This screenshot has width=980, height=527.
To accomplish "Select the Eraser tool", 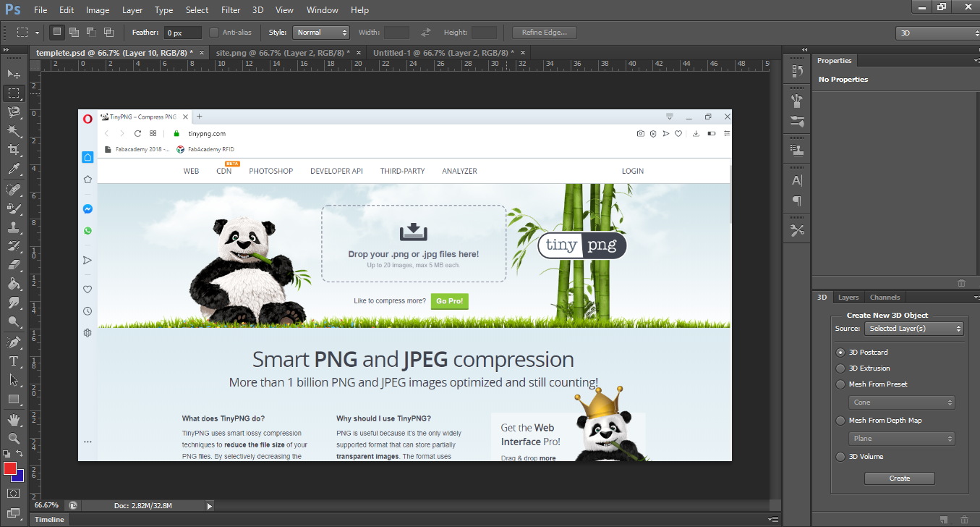I will click(14, 264).
